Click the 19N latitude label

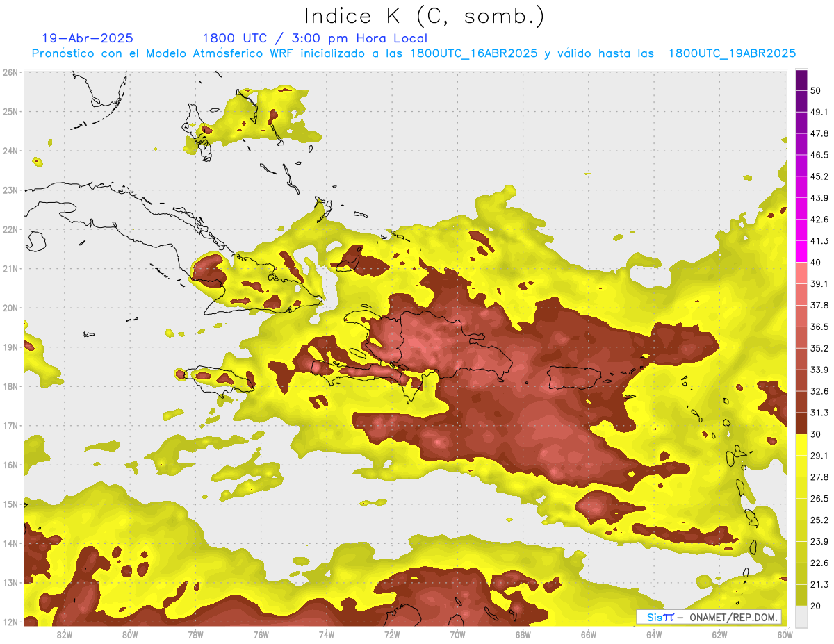tap(10, 347)
